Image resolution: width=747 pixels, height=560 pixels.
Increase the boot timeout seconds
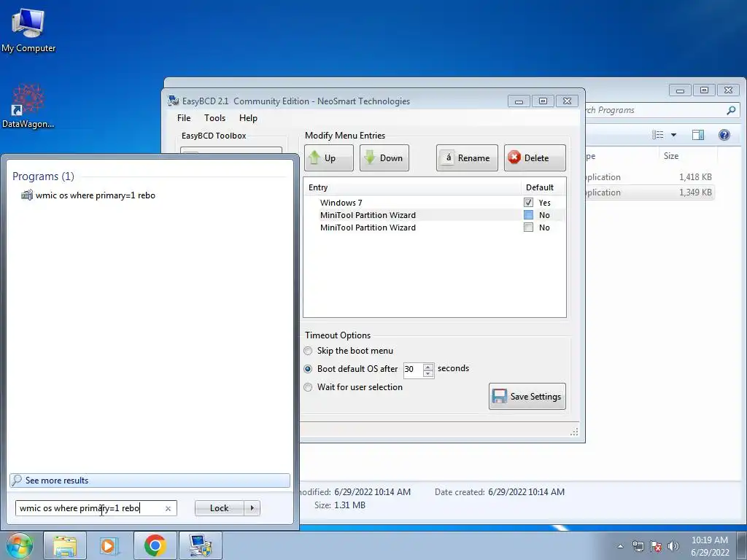point(428,366)
